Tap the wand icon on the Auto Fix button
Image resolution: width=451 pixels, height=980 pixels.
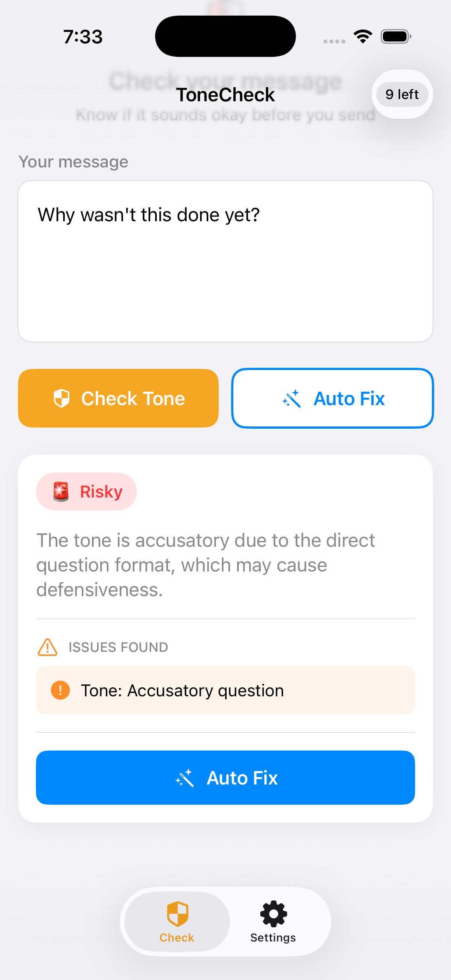coord(292,398)
